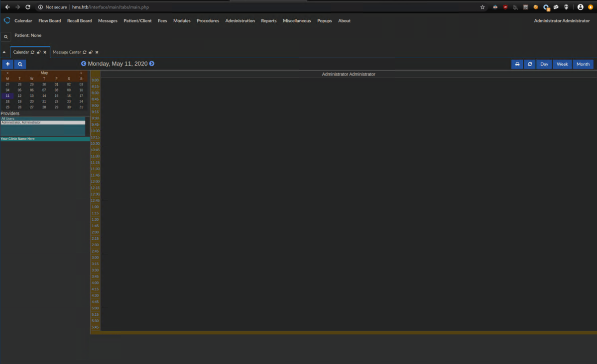The width and height of the screenshot is (597, 364).
Task: Collapse the top panel with the up arrow
Action: [4, 52]
